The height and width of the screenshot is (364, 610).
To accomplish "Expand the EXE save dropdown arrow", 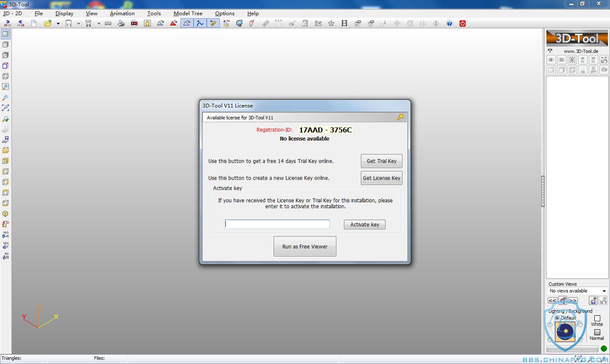I will [x=99, y=24].
